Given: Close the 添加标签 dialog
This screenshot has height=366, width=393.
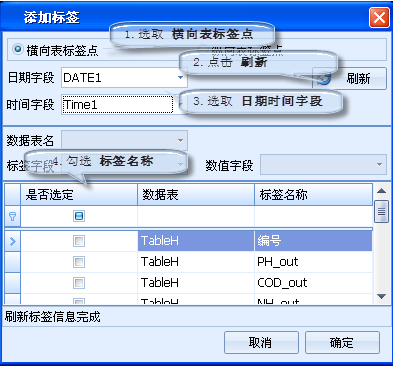Looking at the screenshot, I should (x=379, y=18).
